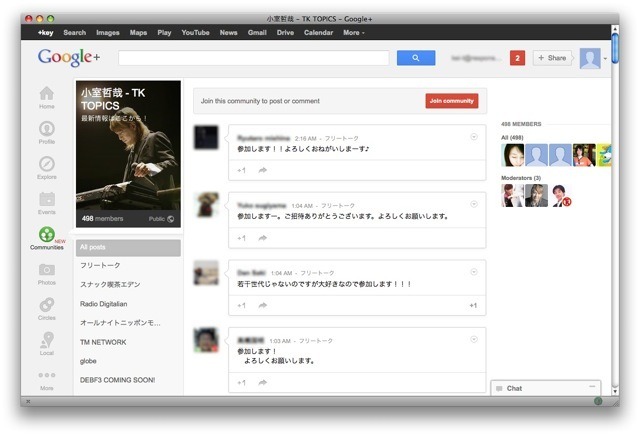
Task: Click the blue search magnifier button
Action: 416,58
